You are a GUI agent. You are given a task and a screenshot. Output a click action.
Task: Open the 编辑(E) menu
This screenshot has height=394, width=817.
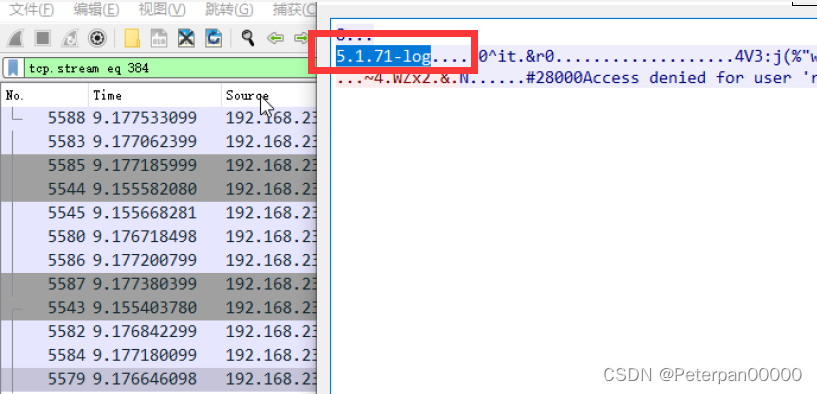point(96,9)
